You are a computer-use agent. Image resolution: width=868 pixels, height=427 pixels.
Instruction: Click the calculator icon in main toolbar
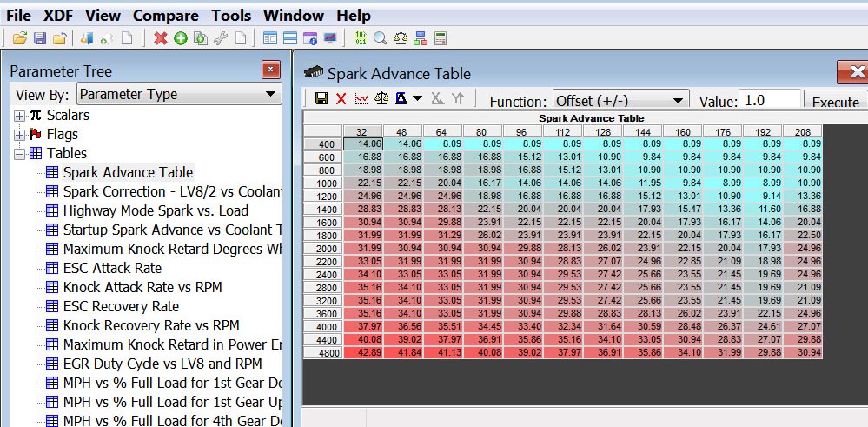coord(441,38)
